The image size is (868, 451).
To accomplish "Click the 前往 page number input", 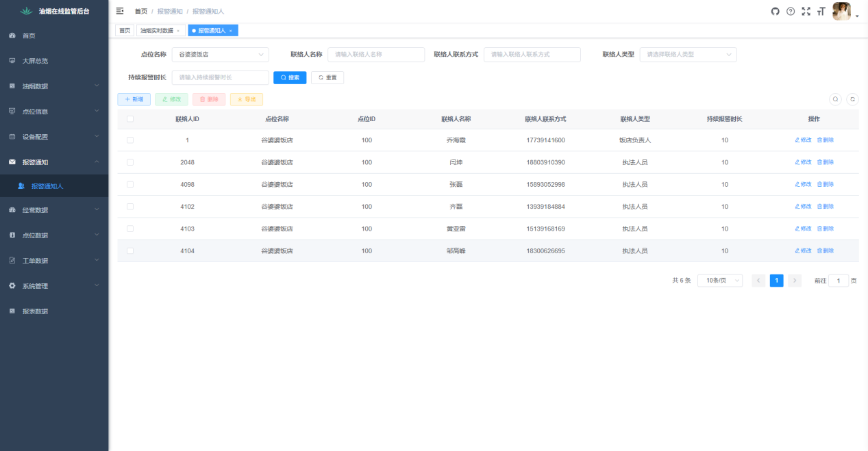I will pos(839,281).
